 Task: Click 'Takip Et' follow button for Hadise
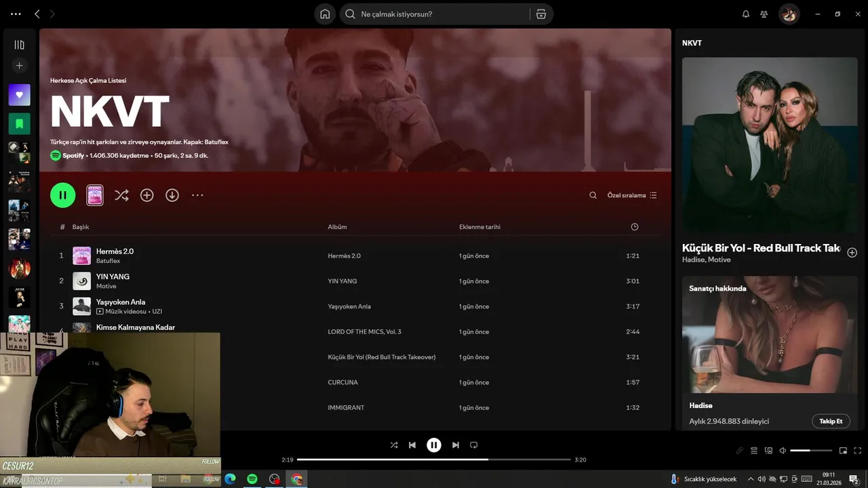[831, 421]
